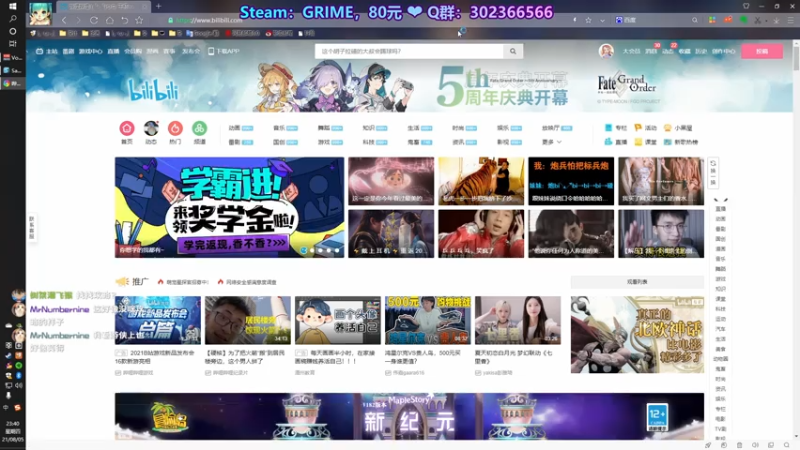Open the colorful apps grid extension icon
Viewport: 800px width, 450px height.
click(x=712, y=20)
